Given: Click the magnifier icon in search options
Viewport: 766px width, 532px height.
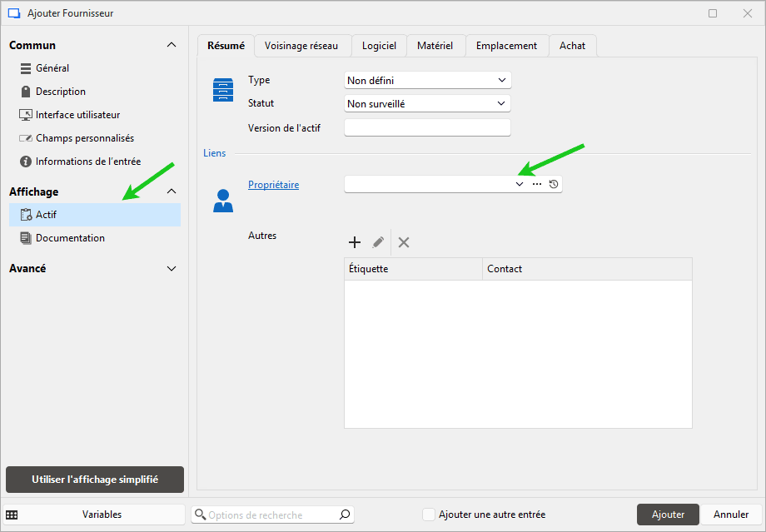Looking at the screenshot, I should click(x=345, y=515).
